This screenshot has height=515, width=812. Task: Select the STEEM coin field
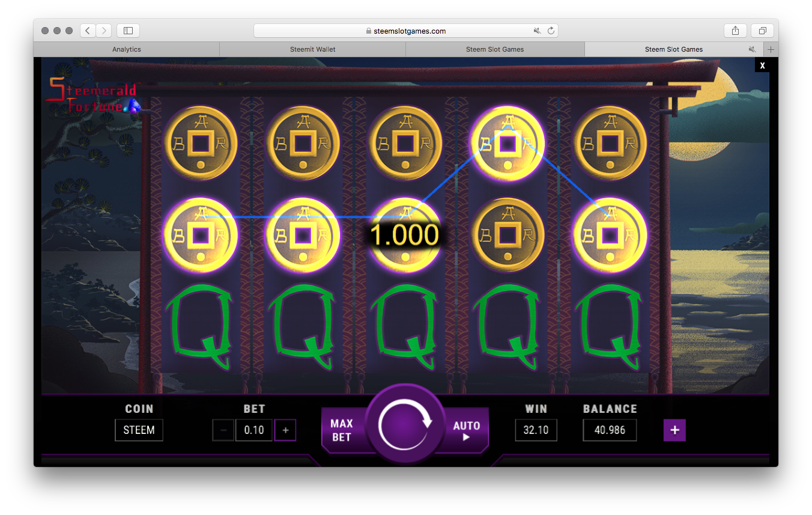139,430
